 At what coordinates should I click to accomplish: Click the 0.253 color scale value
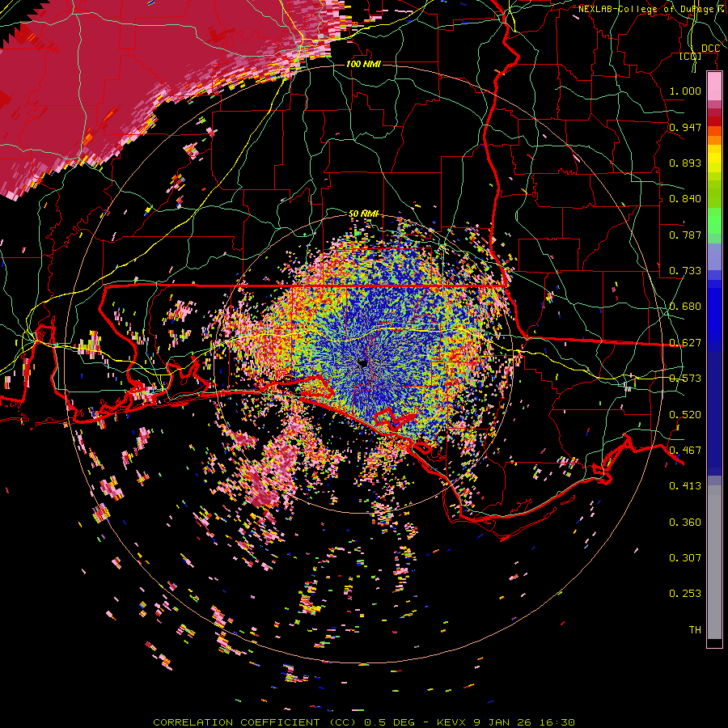point(685,594)
